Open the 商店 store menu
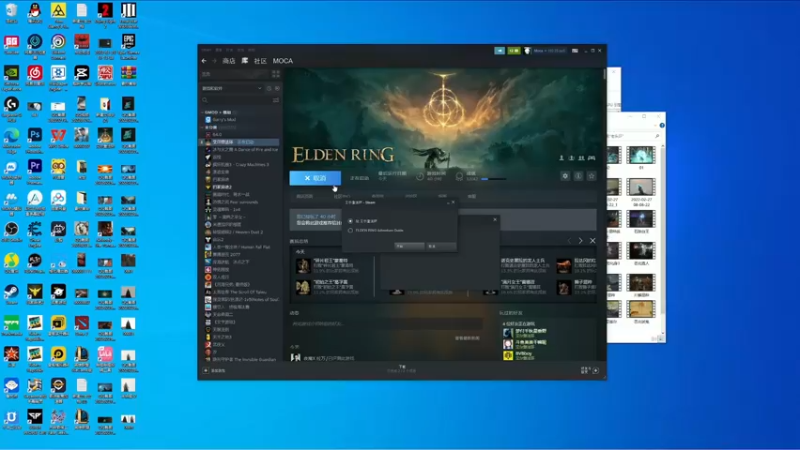 (229, 61)
